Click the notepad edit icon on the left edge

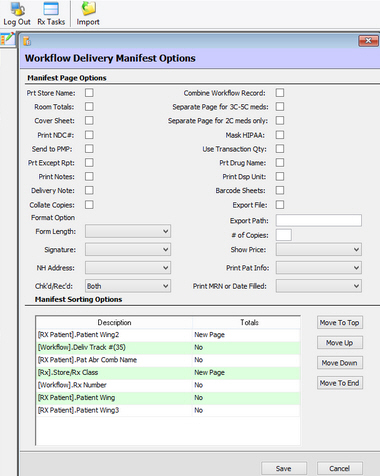coord(8,39)
